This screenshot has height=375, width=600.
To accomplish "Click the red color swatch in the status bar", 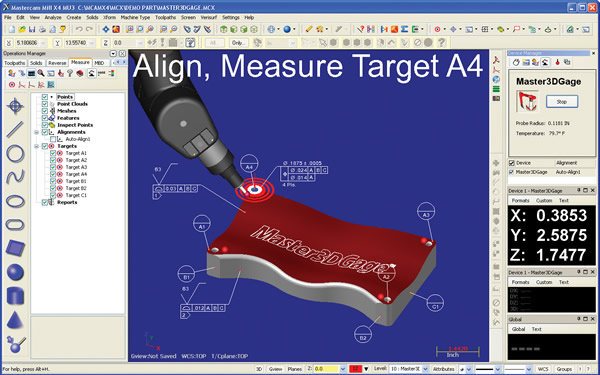I will [355, 369].
